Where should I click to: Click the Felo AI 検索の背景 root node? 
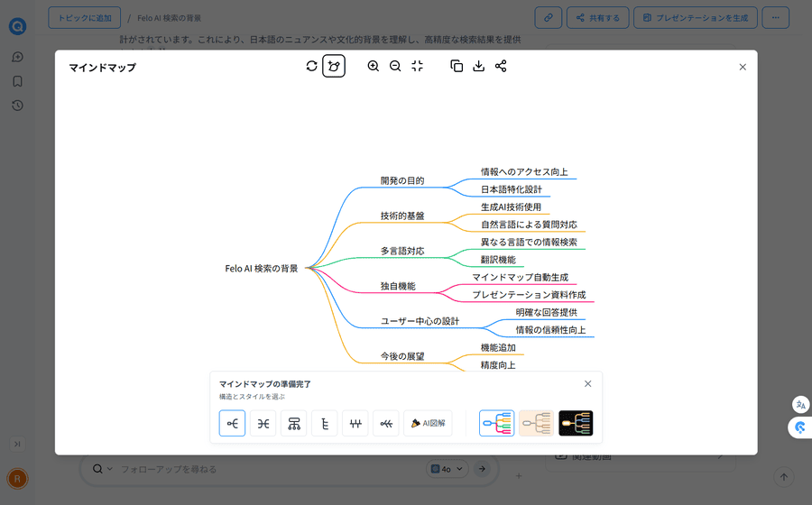coord(262,269)
